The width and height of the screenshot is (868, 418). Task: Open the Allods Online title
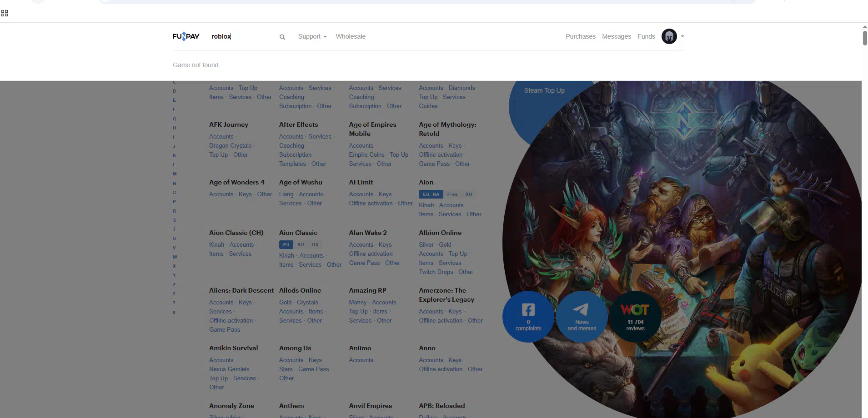pos(300,290)
